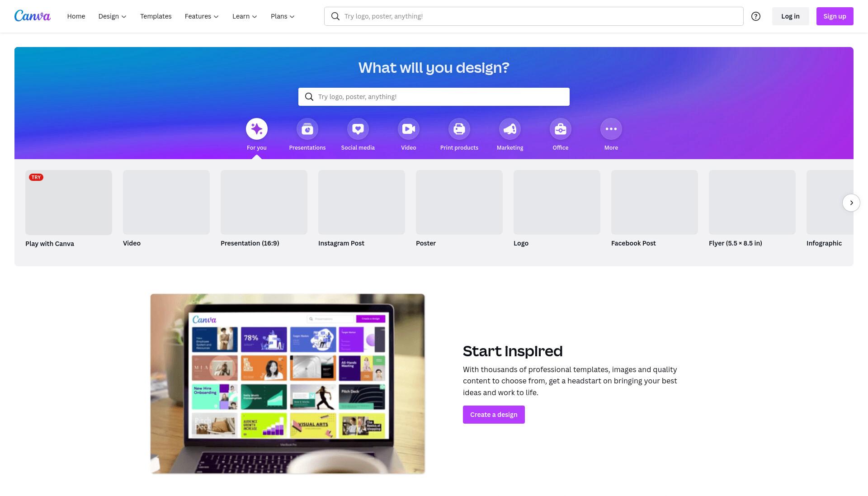Click the Canva logo

click(x=33, y=16)
